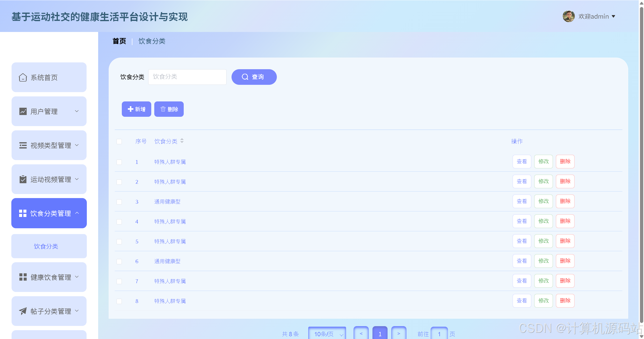This screenshot has height=339, width=644.
Task: Click the 饮食分类 search input field
Action: tap(187, 77)
